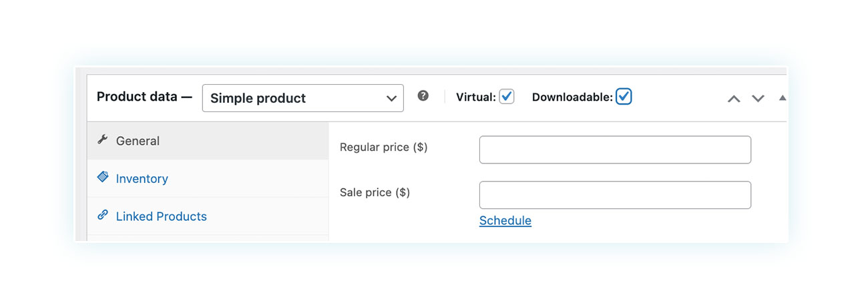Click the question mark help icon
Image resolution: width=868 pixels, height=297 pixels.
[423, 96]
